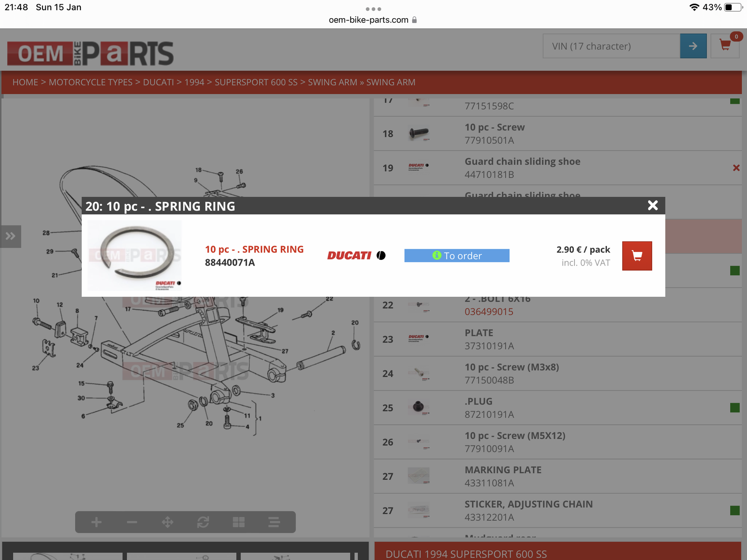Click screw thumbnail in row 18
Image resolution: width=747 pixels, height=560 pixels.
[x=419, y=133]
